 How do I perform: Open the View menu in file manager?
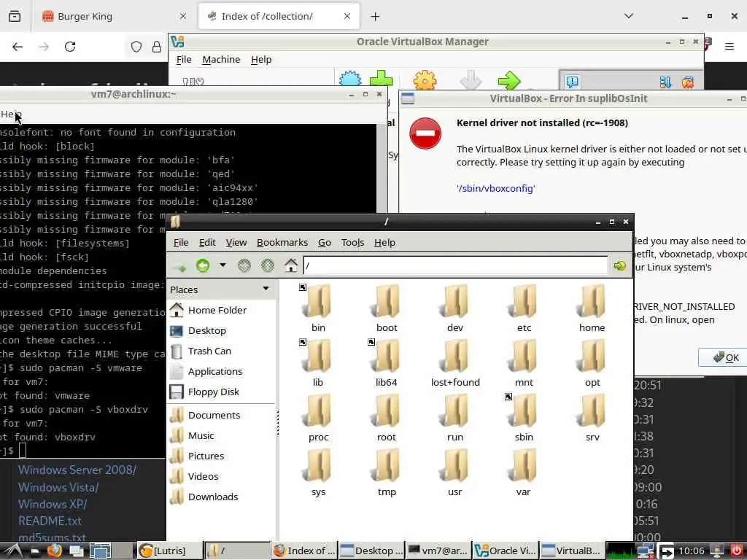click(x=236, y=242)
